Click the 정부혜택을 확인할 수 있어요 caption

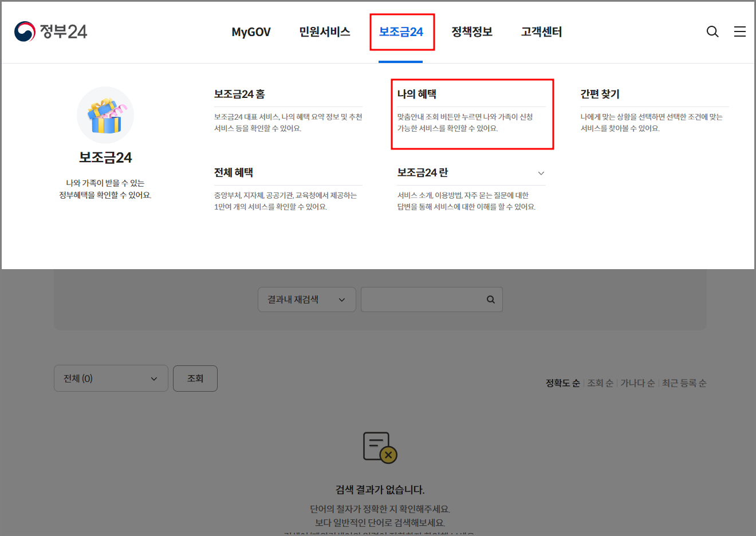(x=105, y=195)
